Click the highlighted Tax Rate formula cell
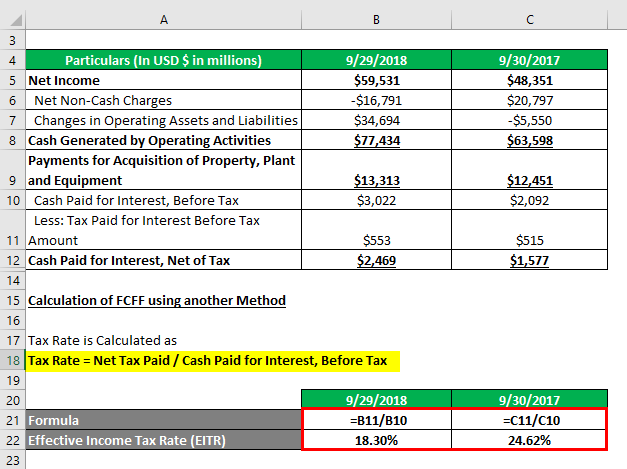The image size is (627, 469). point(213,361)
